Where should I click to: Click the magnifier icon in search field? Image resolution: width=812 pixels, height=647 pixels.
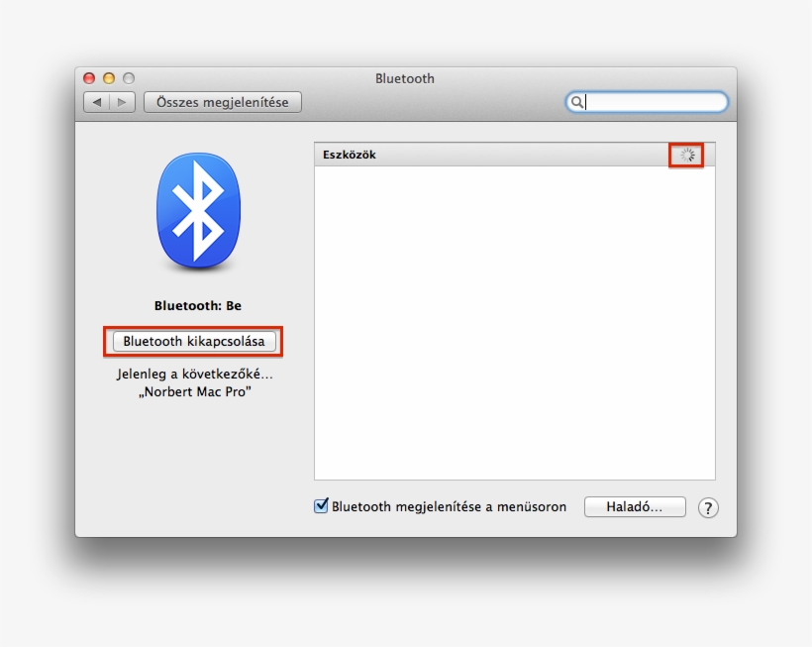(576, 102)
